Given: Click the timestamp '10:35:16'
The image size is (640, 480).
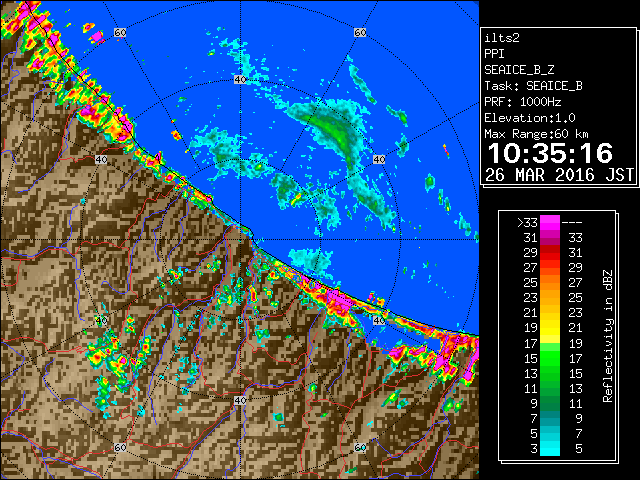Looking at the screenshot, I should point(550,153).
